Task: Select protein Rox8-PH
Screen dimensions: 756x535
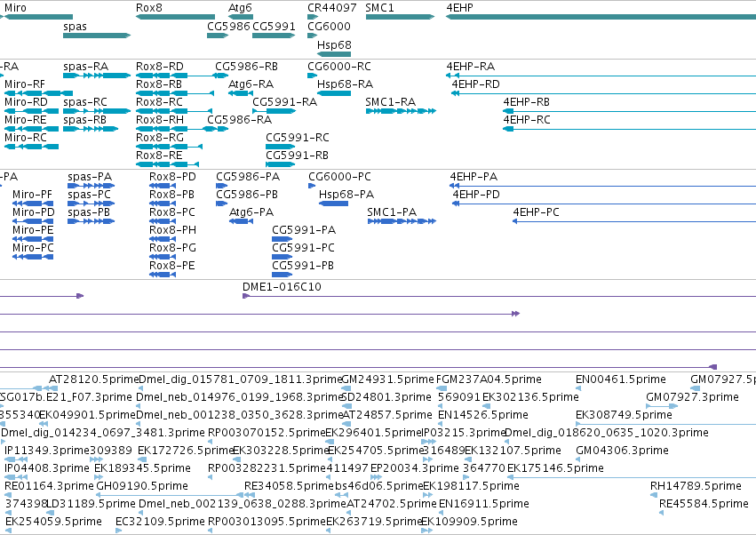Action: point(163,239)
